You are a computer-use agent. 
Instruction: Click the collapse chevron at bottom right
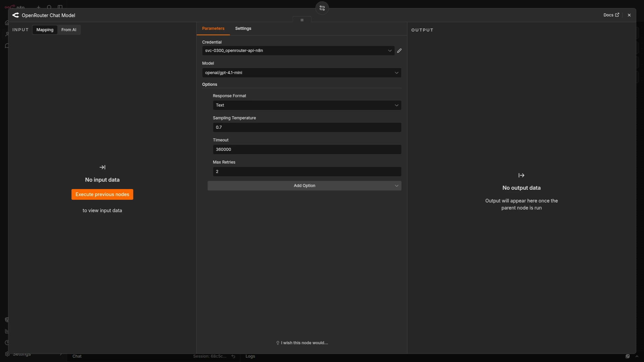coord(637,356)
